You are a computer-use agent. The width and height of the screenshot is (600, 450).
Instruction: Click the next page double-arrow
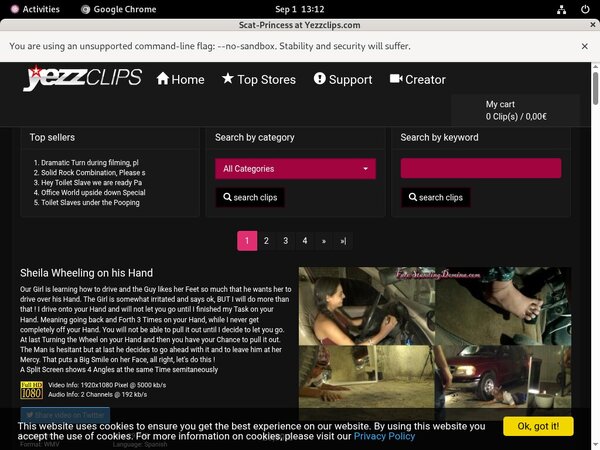[323, 241]
